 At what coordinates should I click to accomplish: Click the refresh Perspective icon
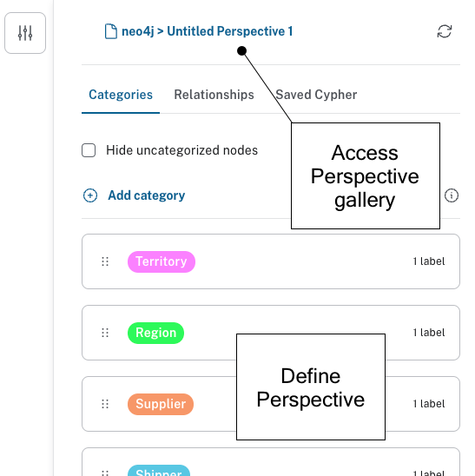[445, 31]
